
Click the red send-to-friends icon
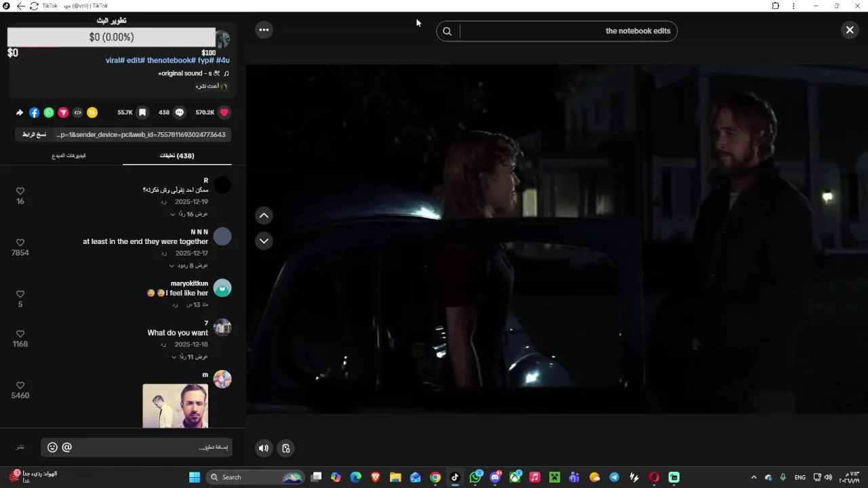click(x=63, y=113)
